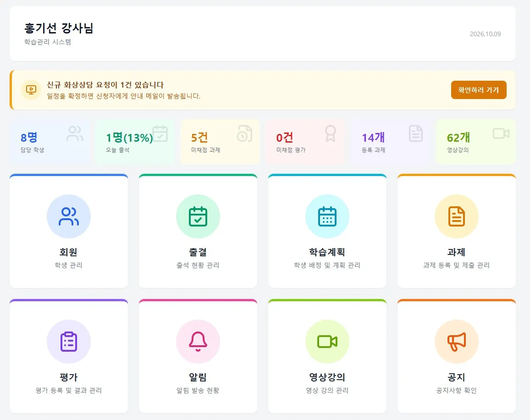Click the 미채점 평가 label
The width and height of the screenshot is (530, 420).
click(291, 150)
